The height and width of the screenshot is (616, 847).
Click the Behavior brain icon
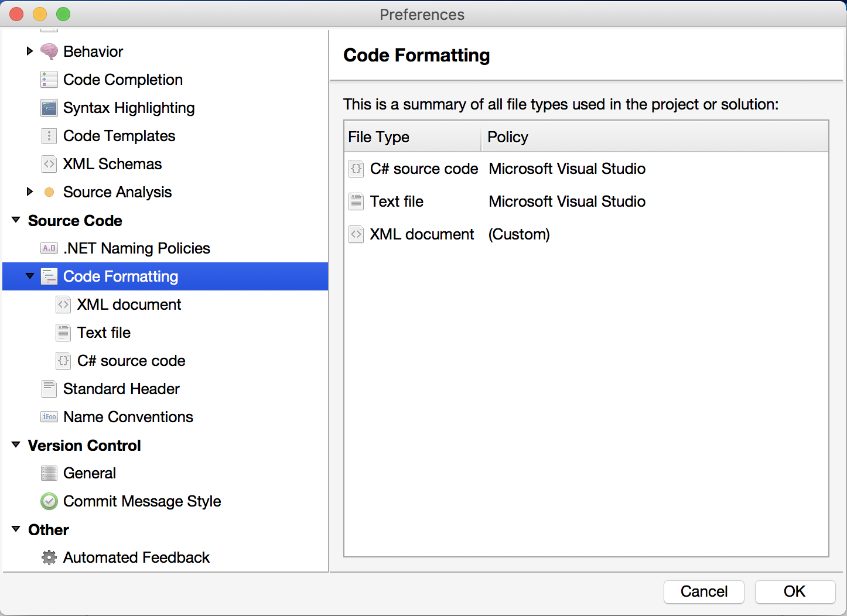point(49,52)
